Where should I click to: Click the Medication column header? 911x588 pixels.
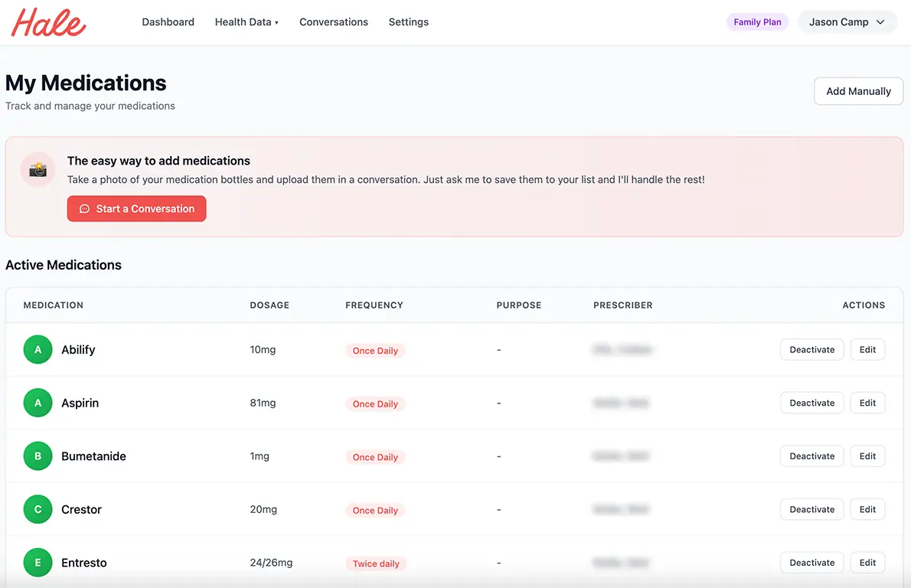[x=54, y=305]
